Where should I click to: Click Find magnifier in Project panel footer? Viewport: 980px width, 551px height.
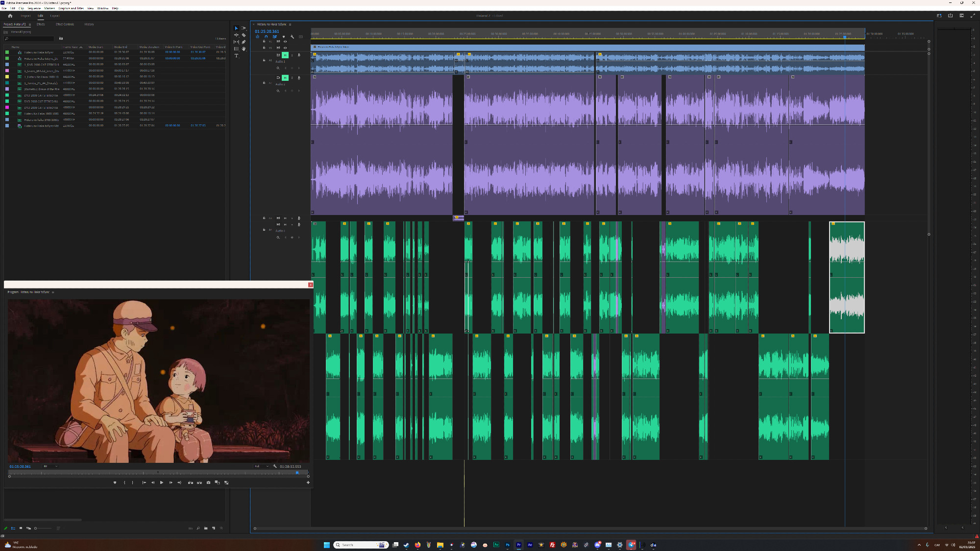pyautogui.click(x=198, y=528)
